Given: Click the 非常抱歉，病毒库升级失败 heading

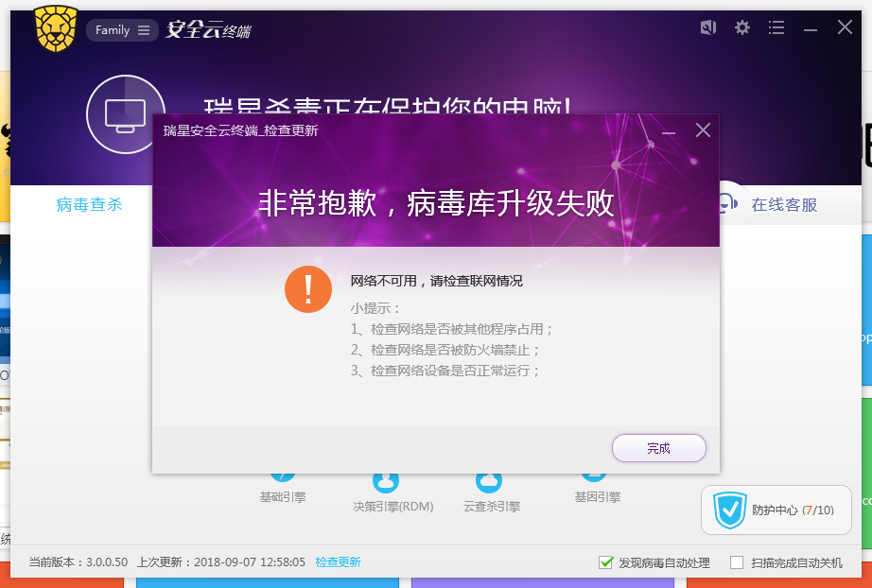Looking at the screenshot, I should pos(436,203).
